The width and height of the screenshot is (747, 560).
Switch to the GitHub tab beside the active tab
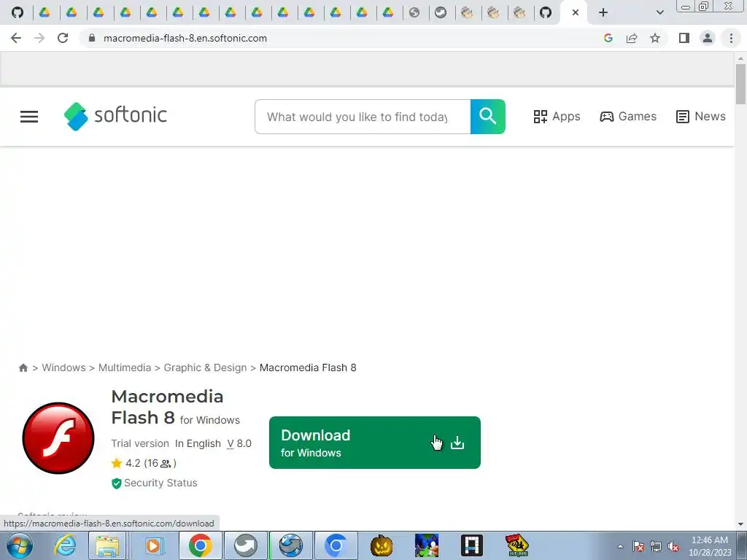546,12
